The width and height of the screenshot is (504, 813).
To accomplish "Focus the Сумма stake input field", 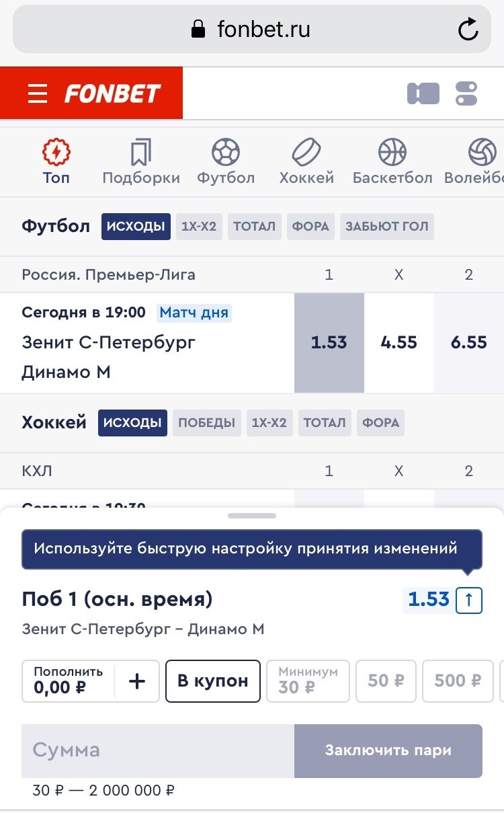I will pyautogui.click(x=158, y=750).
